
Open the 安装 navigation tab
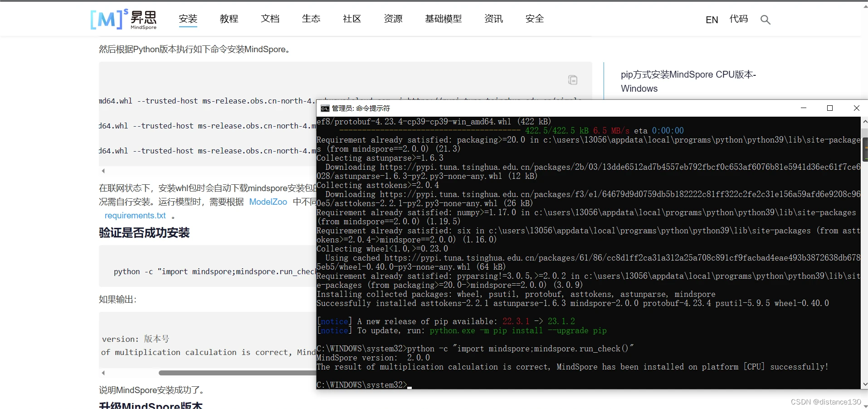[188, 19]
